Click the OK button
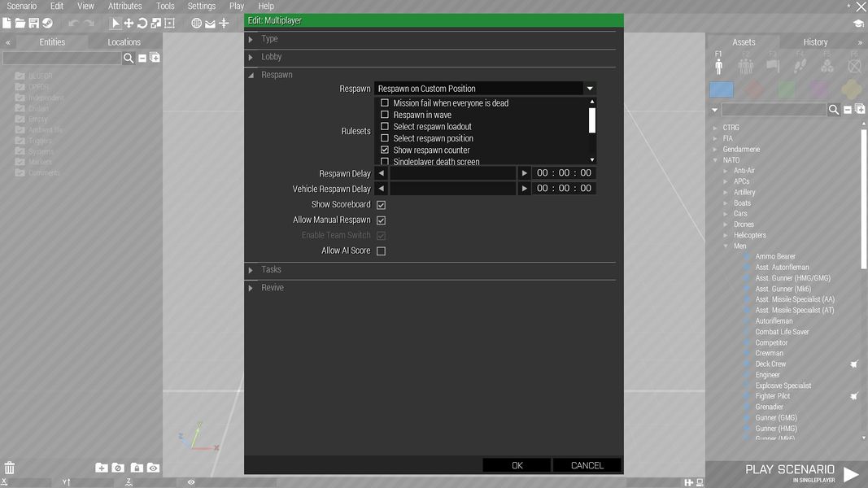The height and width of the screenshot is (488, 868). click(517, 465)
